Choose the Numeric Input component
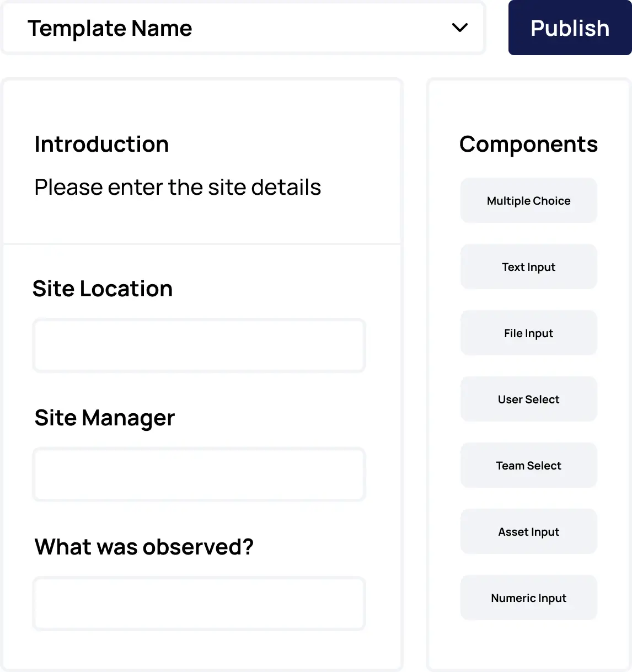This screenshot has width=632, height=672. [528, 598]
